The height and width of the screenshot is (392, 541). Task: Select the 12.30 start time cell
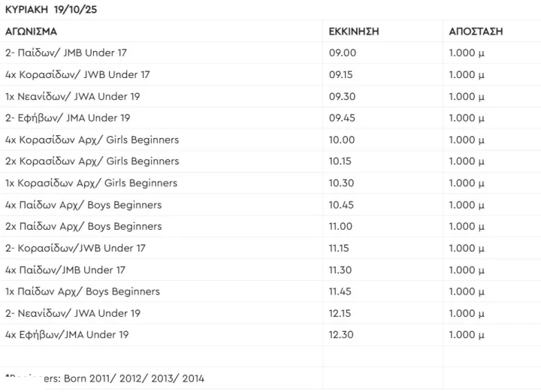[x=342, y=335]
